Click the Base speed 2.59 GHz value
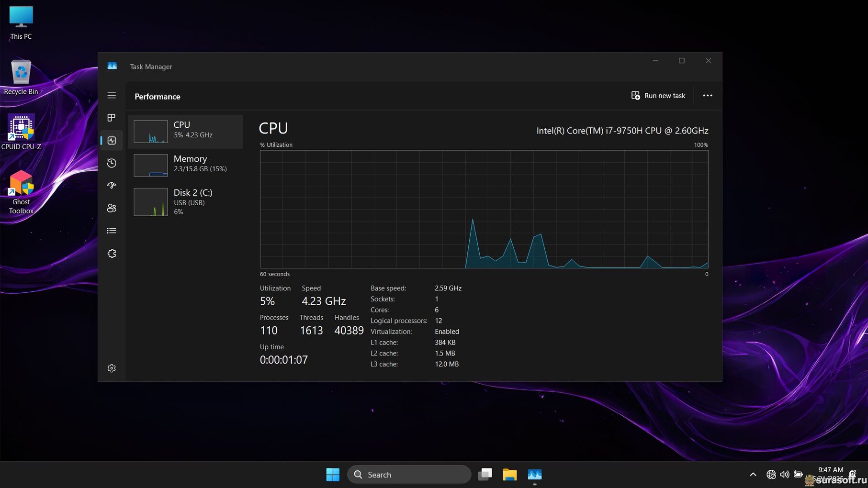 (448, 288)
